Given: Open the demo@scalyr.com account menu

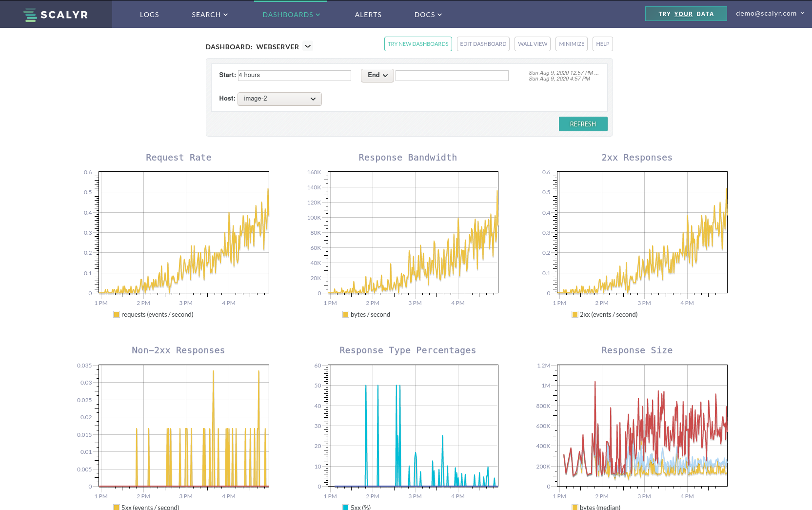Looking at the screenshot, I should [770, 13].
